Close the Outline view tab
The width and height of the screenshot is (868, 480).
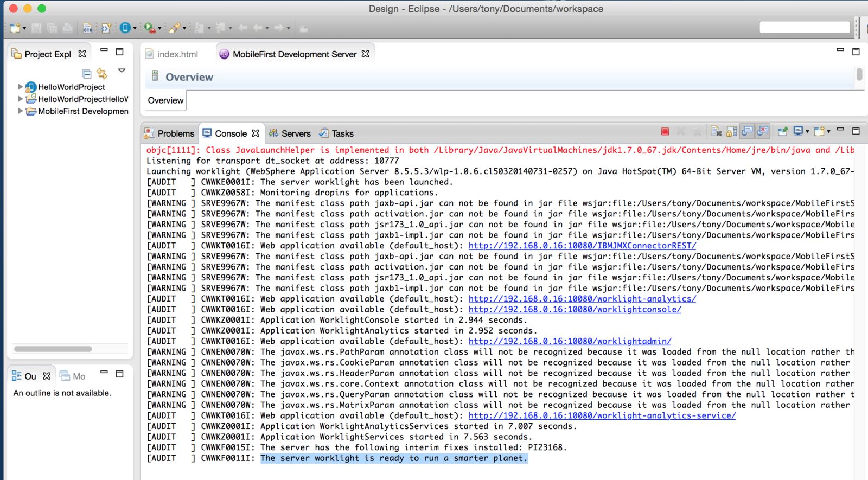click(x=47, y=376)
